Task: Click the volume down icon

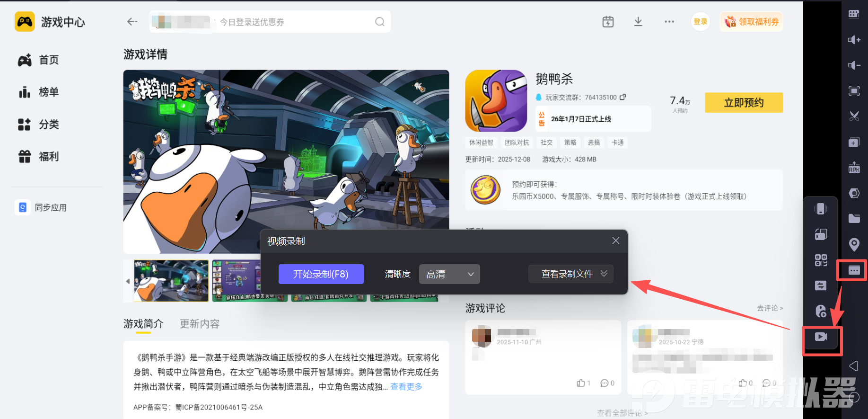Action: [x=854, y=65]
